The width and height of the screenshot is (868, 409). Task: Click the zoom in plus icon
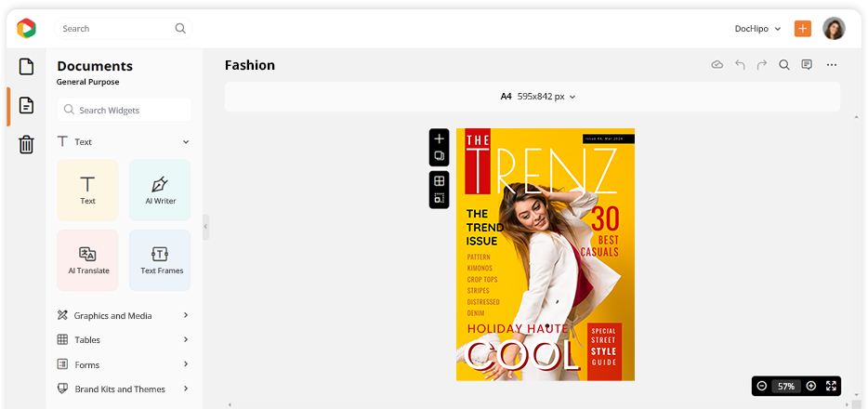(x=811, y=386)
